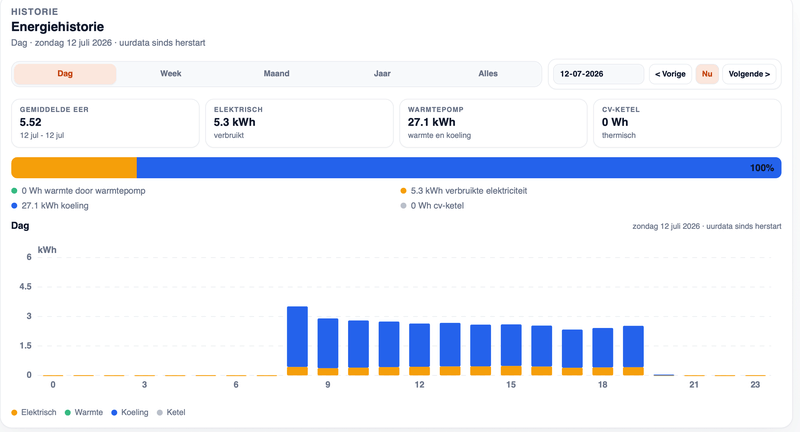This screenshot has height=432, width=800.
Task: Click '27.1 kWh koeling' legend text
Action: [x=55, y=206]
